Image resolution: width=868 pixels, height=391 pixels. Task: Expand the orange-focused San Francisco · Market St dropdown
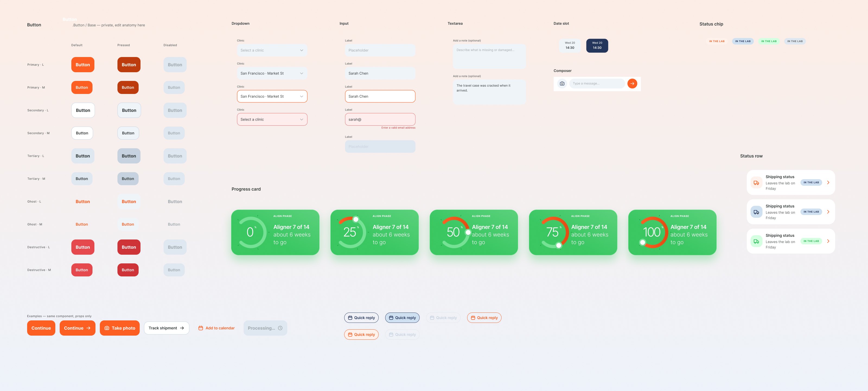tap(272, 96)
